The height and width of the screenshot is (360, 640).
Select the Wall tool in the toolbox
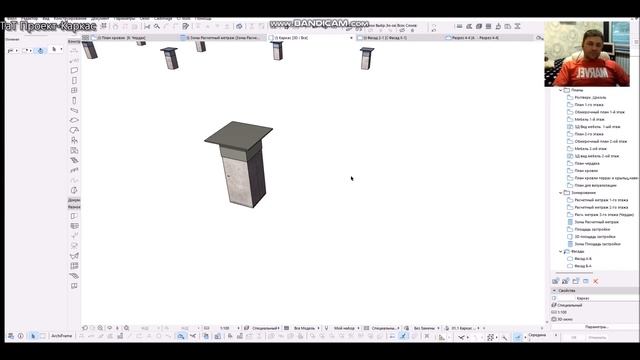(74, 70)
